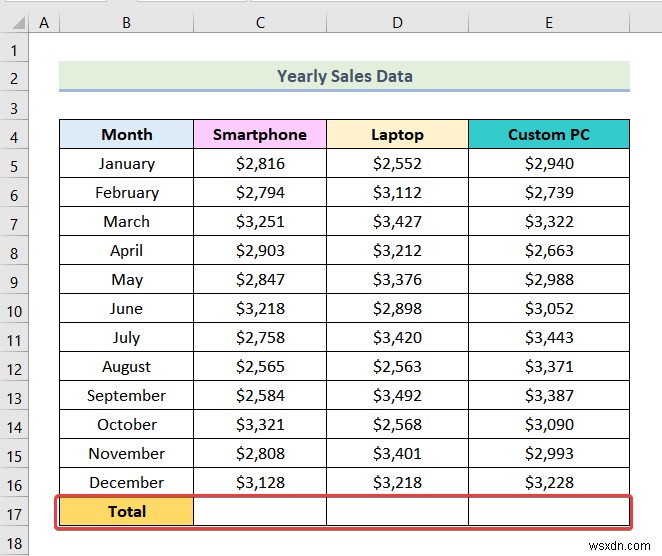Select the empty Custom PC total cell
Image resolution: width=662 pixels, height=556 pixels.
click(x=549, y=512)
